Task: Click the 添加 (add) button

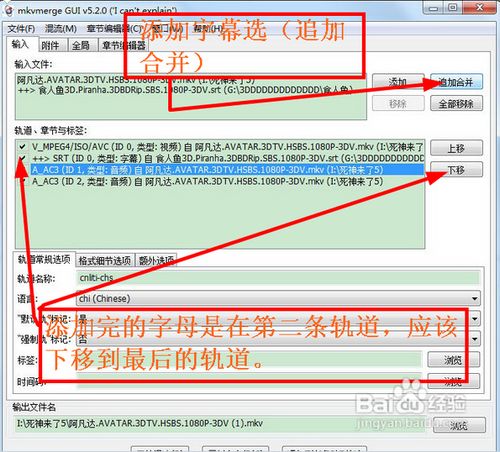Action: click(x=398, y=82)
